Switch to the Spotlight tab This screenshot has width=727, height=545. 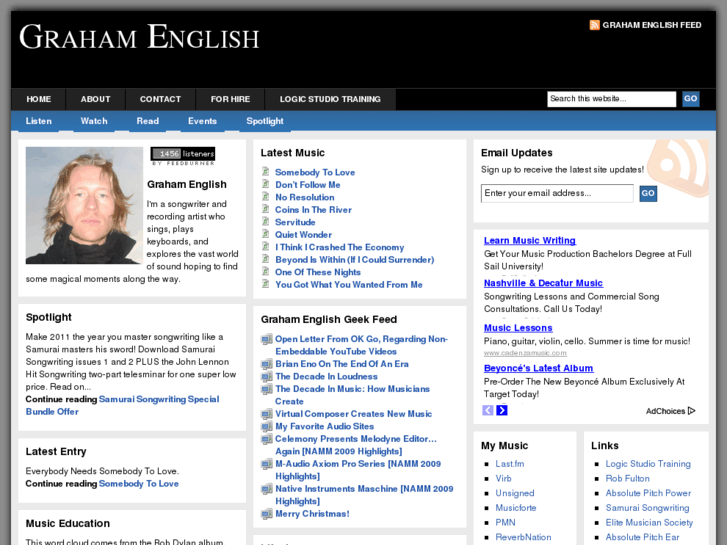[x=265, y=121]
